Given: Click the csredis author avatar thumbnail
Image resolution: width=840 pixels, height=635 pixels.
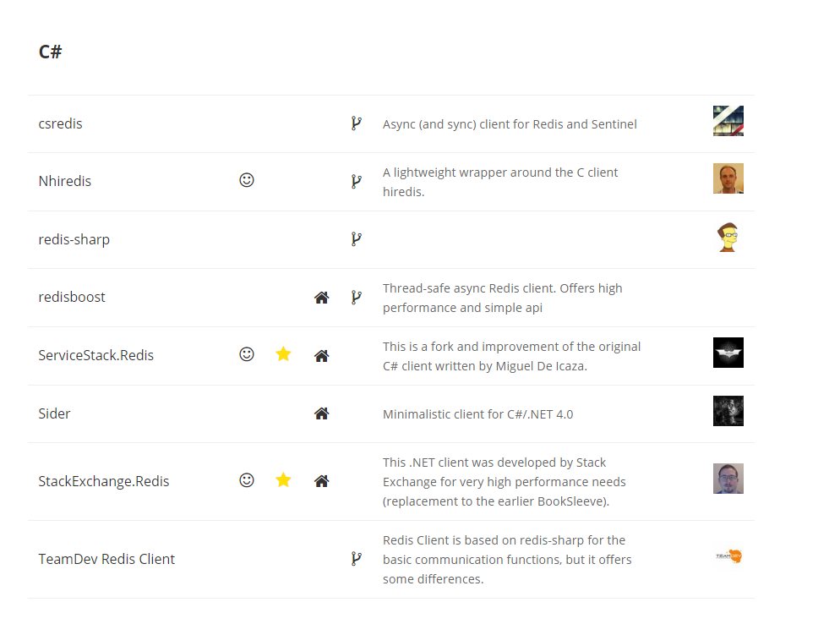Looking at the screenshot, I should coord(728,121).
